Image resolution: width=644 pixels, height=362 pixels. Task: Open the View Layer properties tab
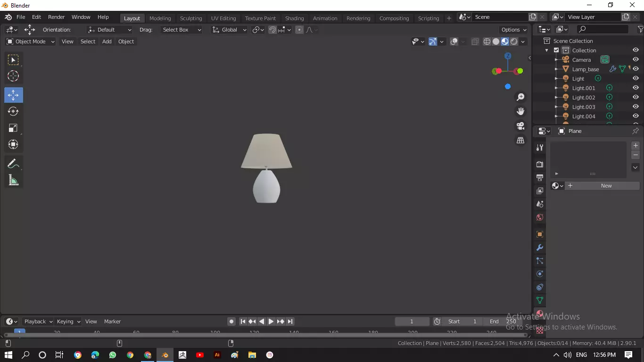point(540,191)
